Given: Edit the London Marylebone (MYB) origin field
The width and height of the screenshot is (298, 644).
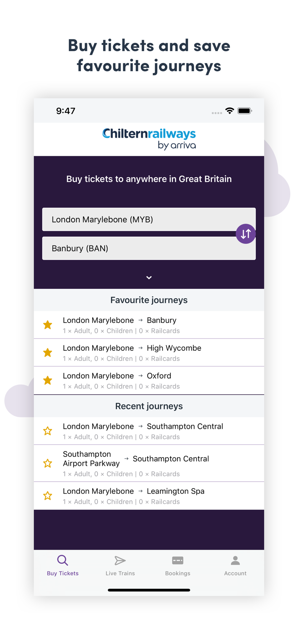Looking at the screenshot, I should (x=142, y=220).
